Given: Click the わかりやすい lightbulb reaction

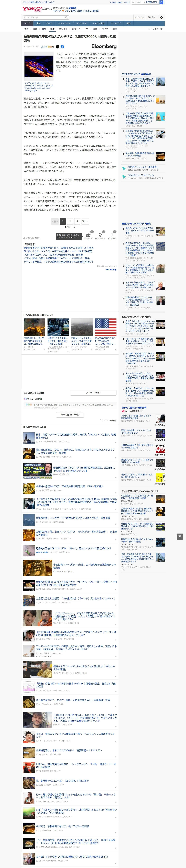Looking at the screenshot, I should click(x=100, y=236).
